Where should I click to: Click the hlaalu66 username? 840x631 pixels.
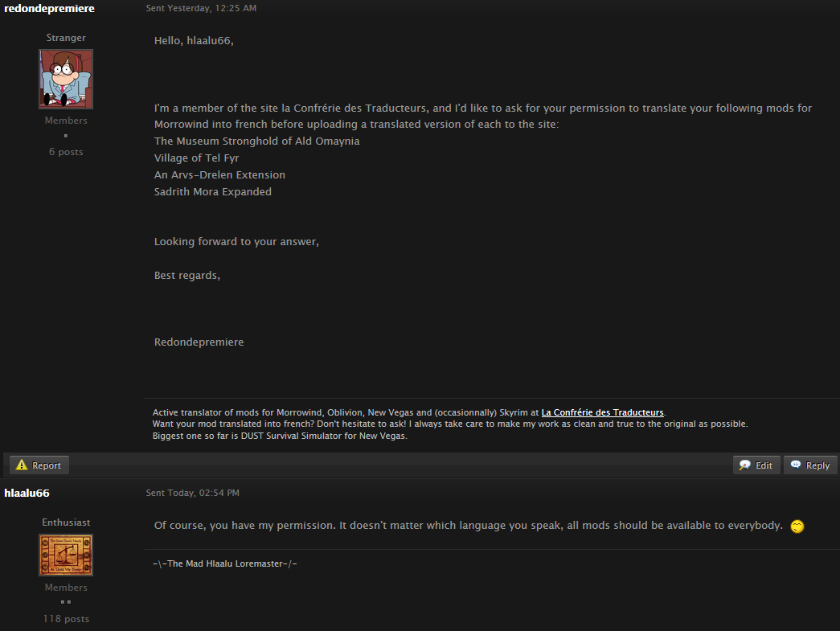tap(27, 493)
